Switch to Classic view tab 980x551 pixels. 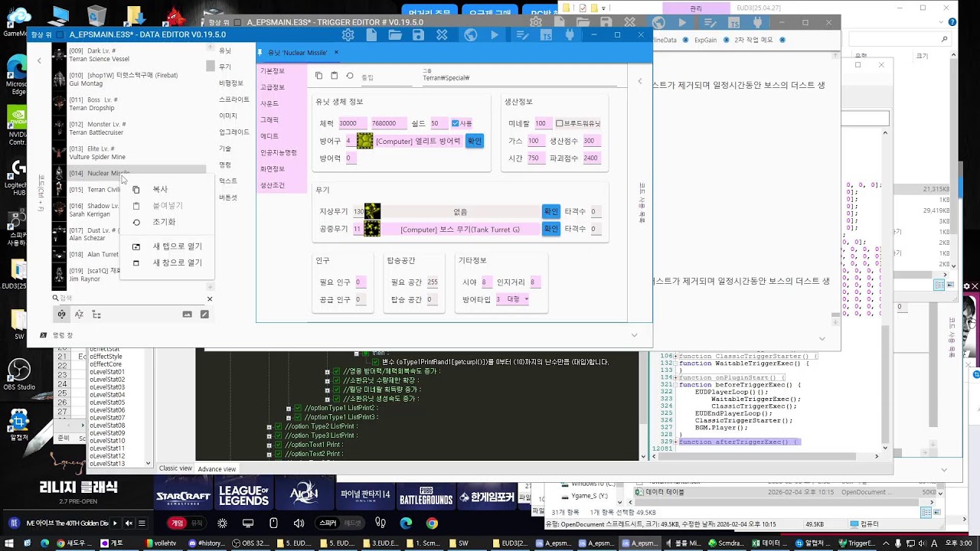(175, 468)
